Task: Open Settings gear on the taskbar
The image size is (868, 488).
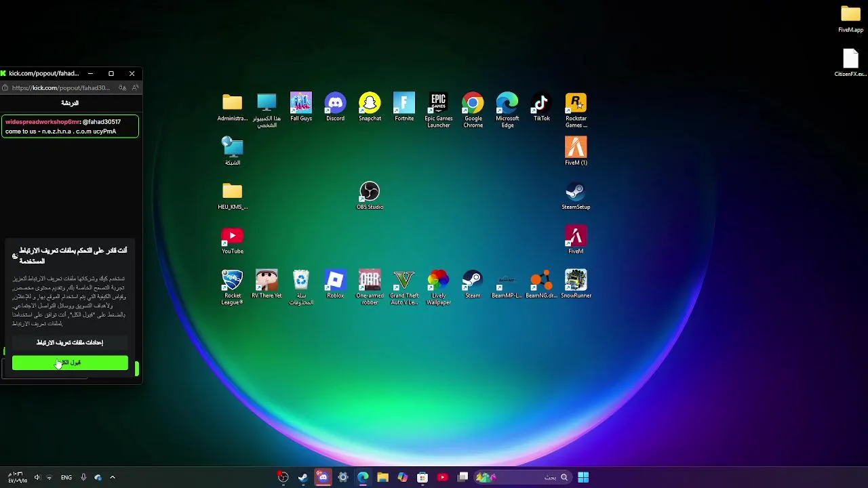Action: [343, 477]
